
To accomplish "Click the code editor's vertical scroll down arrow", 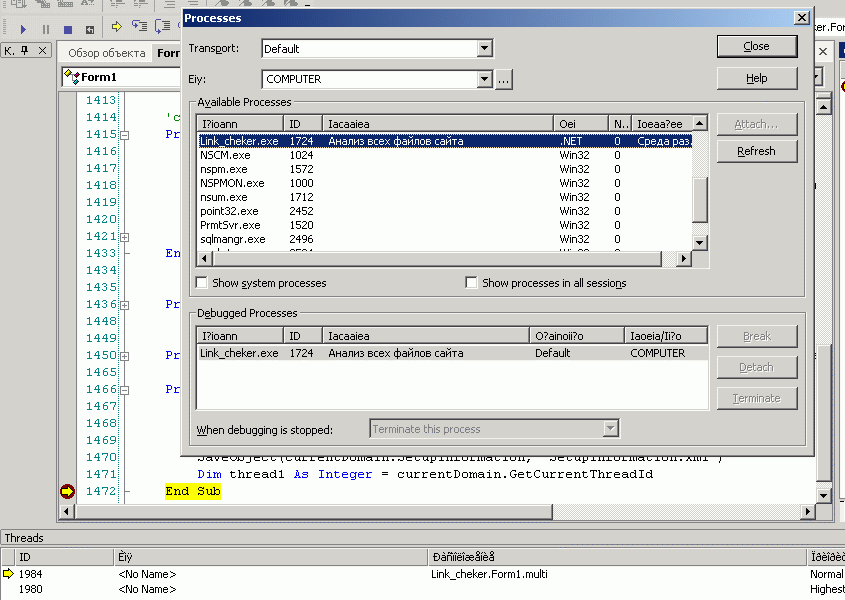I will 823,495.
